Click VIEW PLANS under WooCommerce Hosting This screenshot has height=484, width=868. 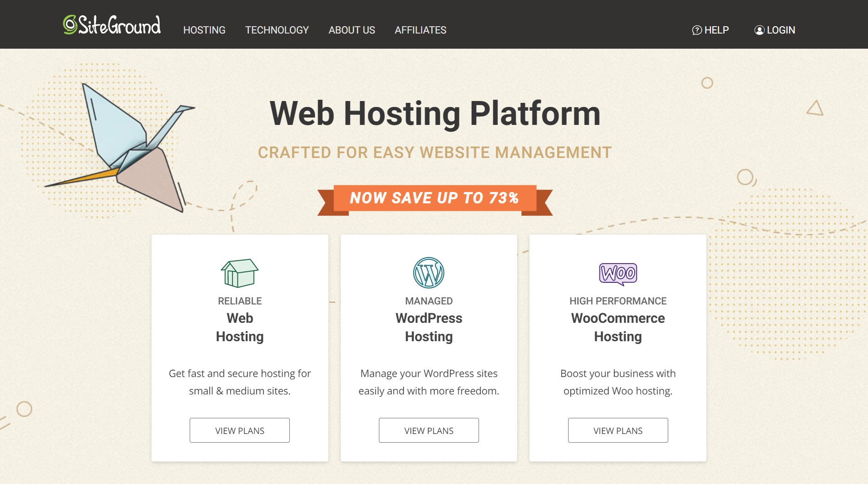pyautogui.click(x=618, y=430)
